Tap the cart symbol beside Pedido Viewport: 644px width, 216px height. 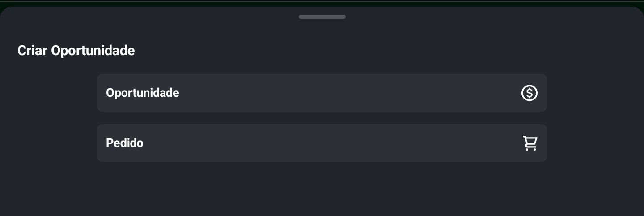click(x=530, y=143)
